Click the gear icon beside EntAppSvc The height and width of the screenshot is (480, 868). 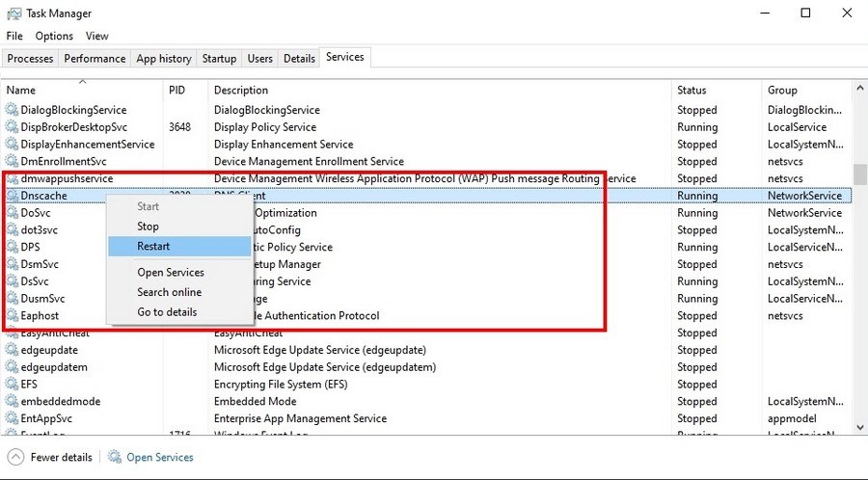coord(12,418)
